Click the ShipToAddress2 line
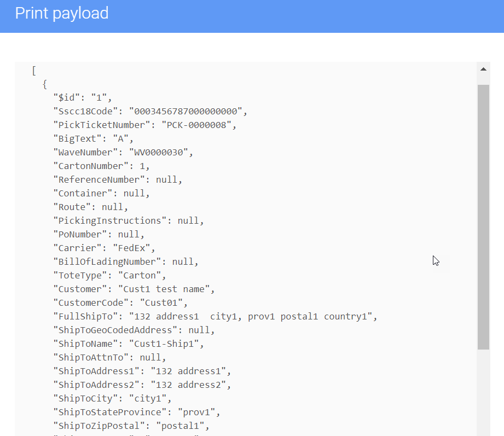The image size is (504, 436). [x=142, y=385]
